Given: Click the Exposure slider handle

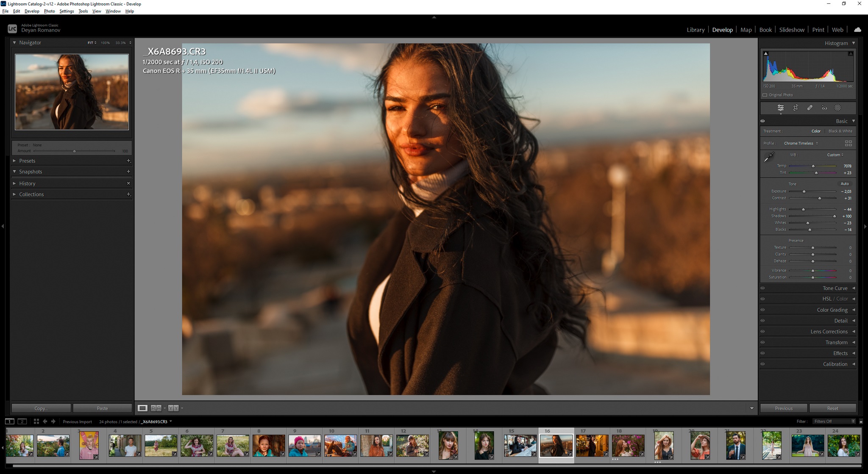Looking at the screenshot, I should click(804, 191).
